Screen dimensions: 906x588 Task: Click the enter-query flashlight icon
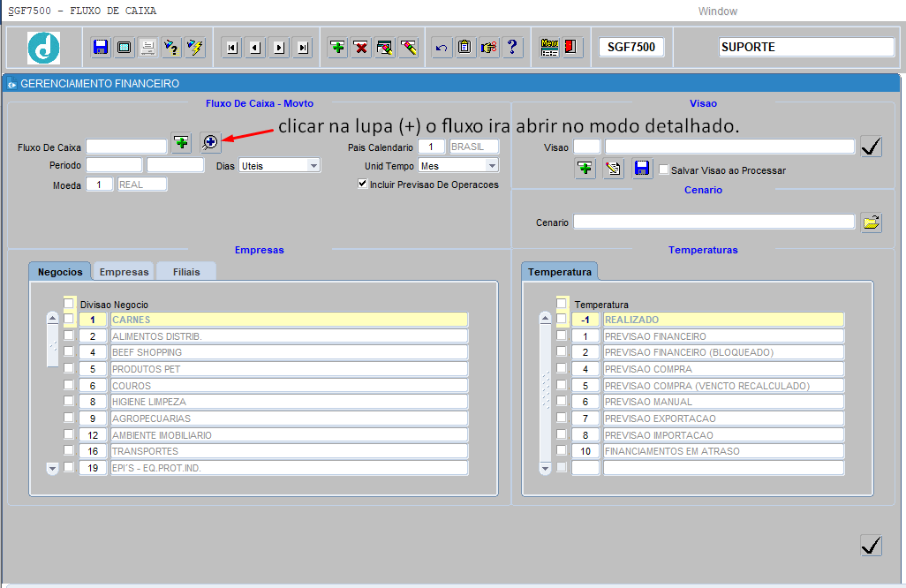171,47
